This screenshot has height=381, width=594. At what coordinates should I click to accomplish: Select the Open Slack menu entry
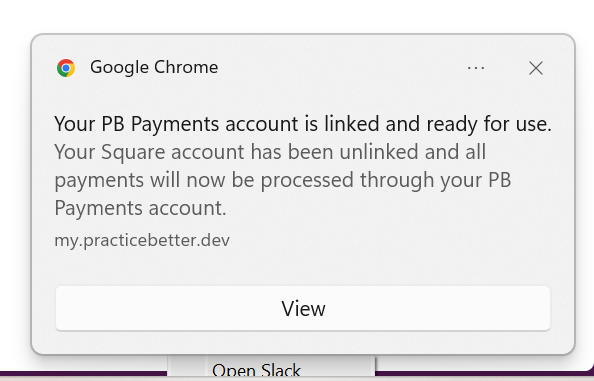click(256, 370)
